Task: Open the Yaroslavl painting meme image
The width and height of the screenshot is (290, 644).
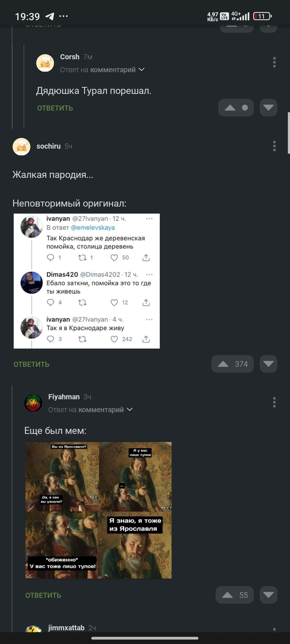Action: click(x=99, y=510)
